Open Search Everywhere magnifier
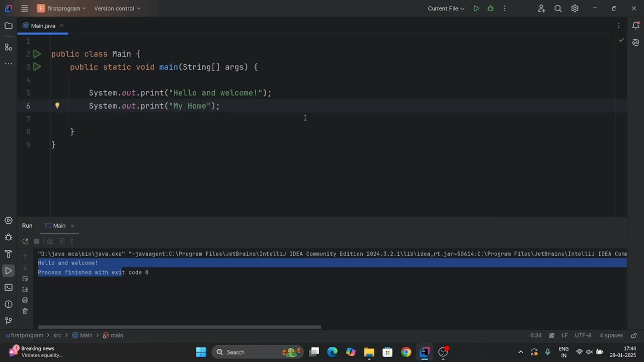The image size is (644, 362). 558,9
